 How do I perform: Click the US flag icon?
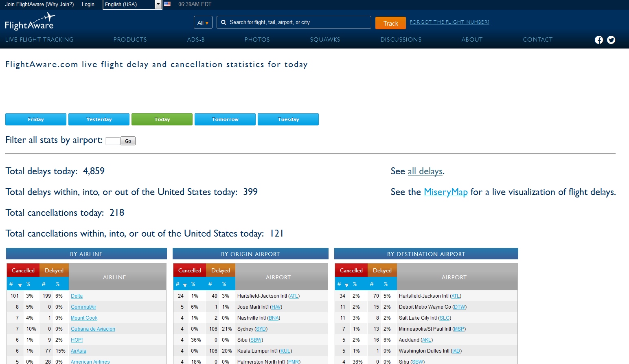tap(167, 4)
